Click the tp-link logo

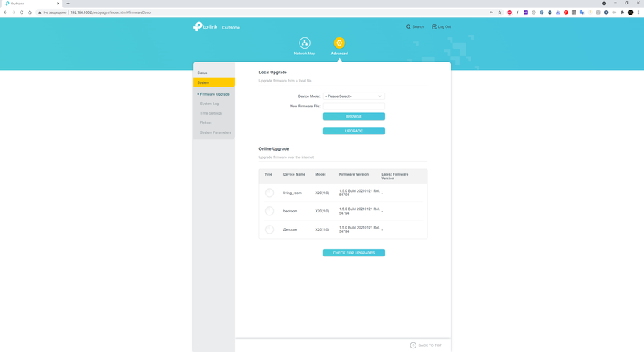206,26
